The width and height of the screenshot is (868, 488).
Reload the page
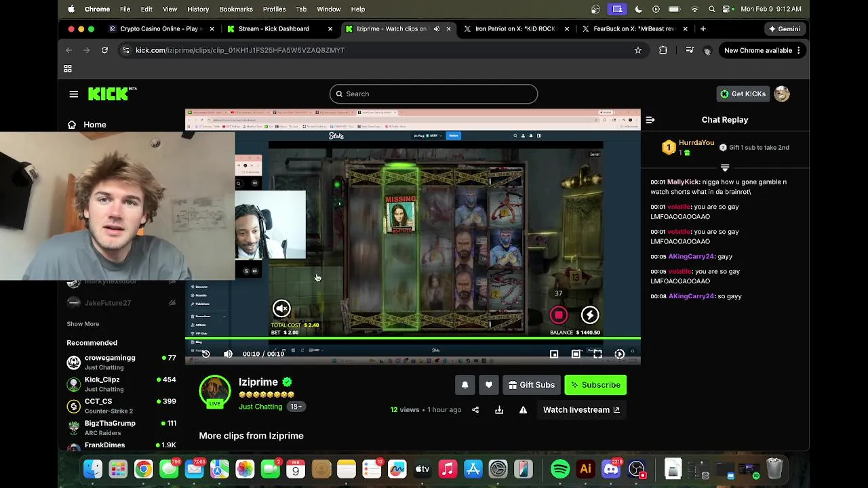[104, 50]
